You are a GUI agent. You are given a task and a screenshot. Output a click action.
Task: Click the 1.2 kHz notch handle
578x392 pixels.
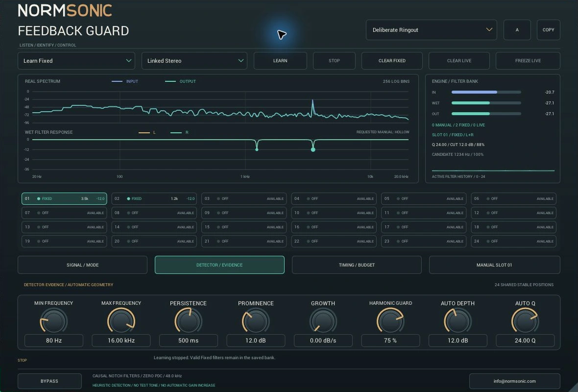tap(257, 149)
